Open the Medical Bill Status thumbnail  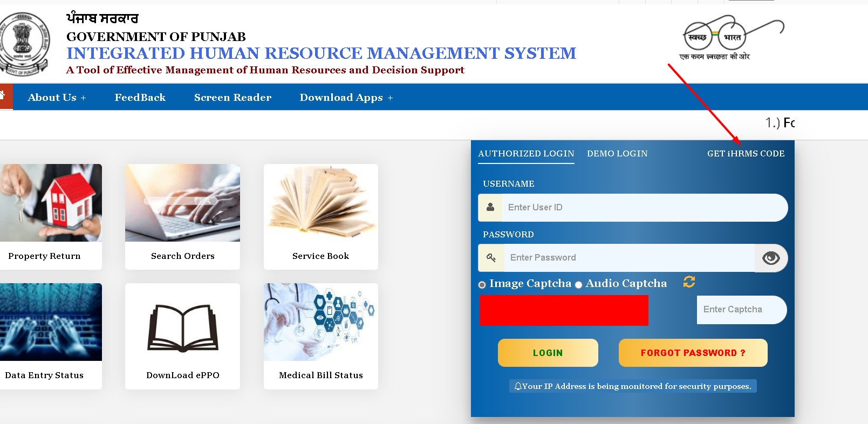[x=321, y=322]
